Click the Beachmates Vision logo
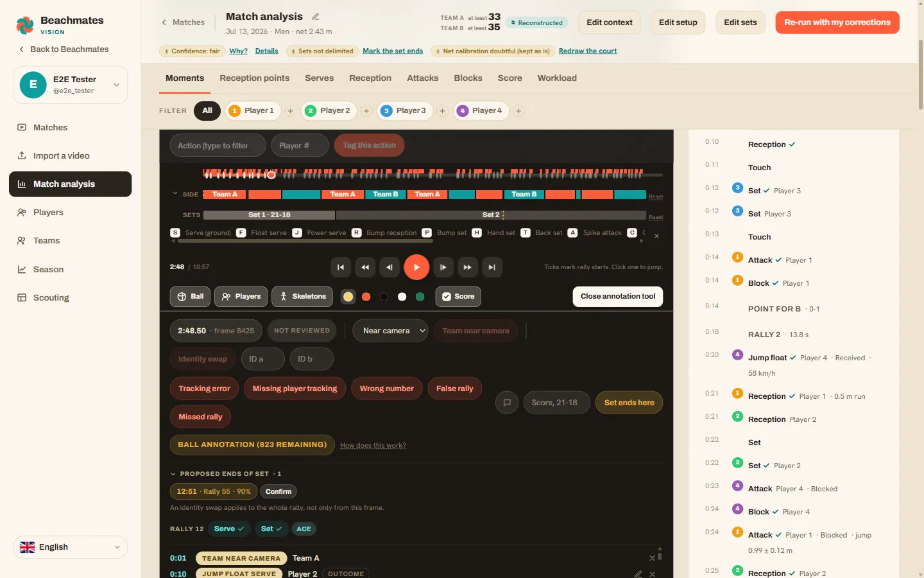 pos(60,25)
